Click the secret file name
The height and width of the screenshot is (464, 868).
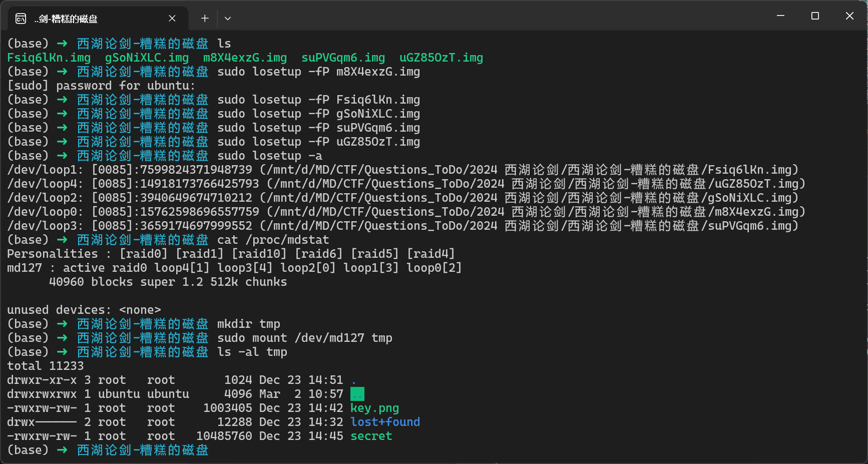pyautogui.click(x=371, y=436)
